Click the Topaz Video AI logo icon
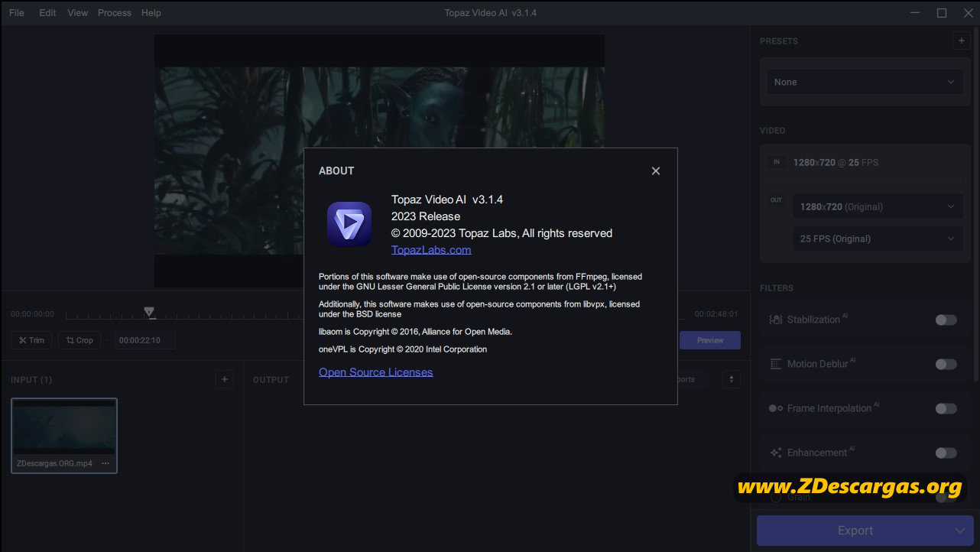 click(349, 224)
